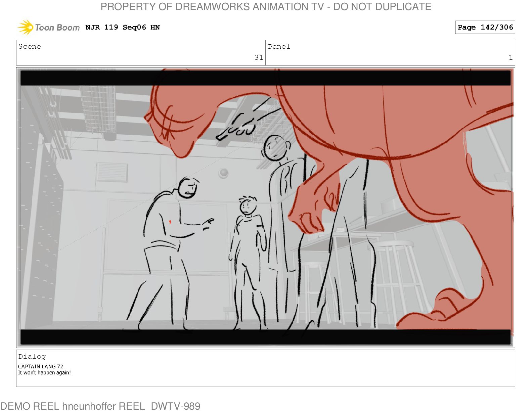Image resolution: width=532 pixels, height=411 pixels.
Task: Click the Toon Boom logo icon
Action: click(x=26, y=27)
